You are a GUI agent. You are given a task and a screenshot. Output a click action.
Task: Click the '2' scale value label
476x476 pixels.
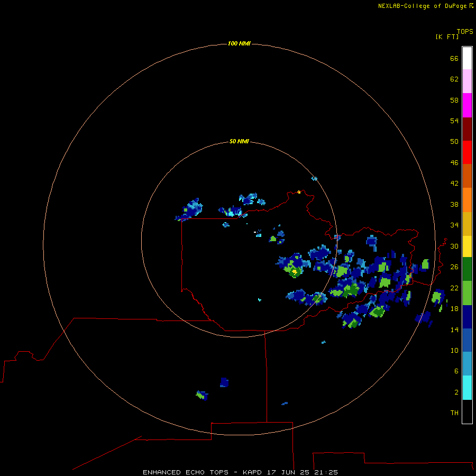tap(456, 392)
